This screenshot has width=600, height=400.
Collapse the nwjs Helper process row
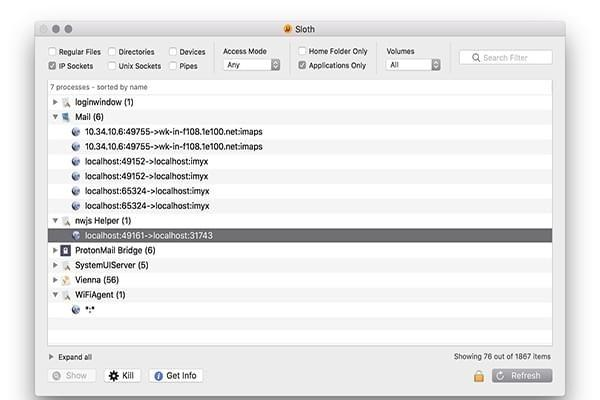tap(55, 220)
